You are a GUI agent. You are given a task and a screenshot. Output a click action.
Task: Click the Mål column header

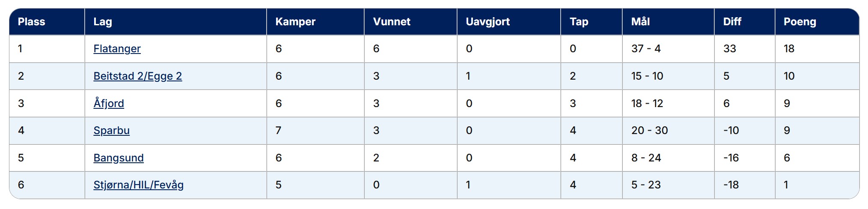[x=640, y=22]
